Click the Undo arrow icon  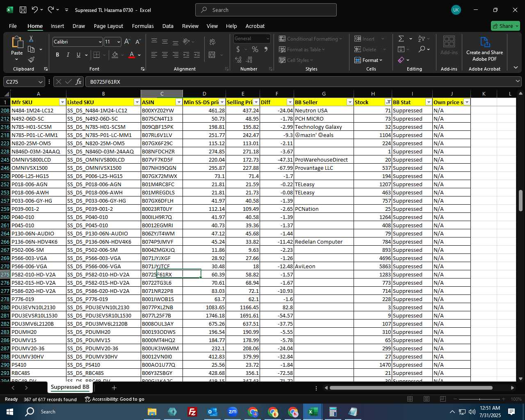point(35,10)
